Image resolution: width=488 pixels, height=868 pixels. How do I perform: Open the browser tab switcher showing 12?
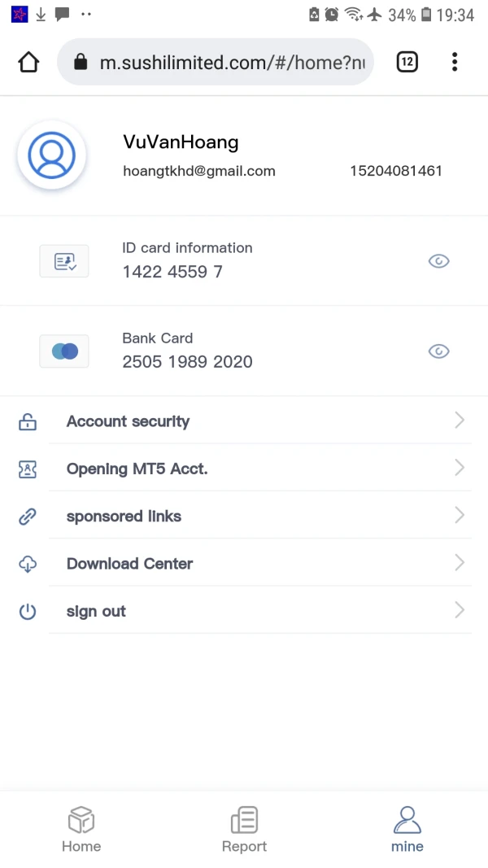tap(407, 62)
